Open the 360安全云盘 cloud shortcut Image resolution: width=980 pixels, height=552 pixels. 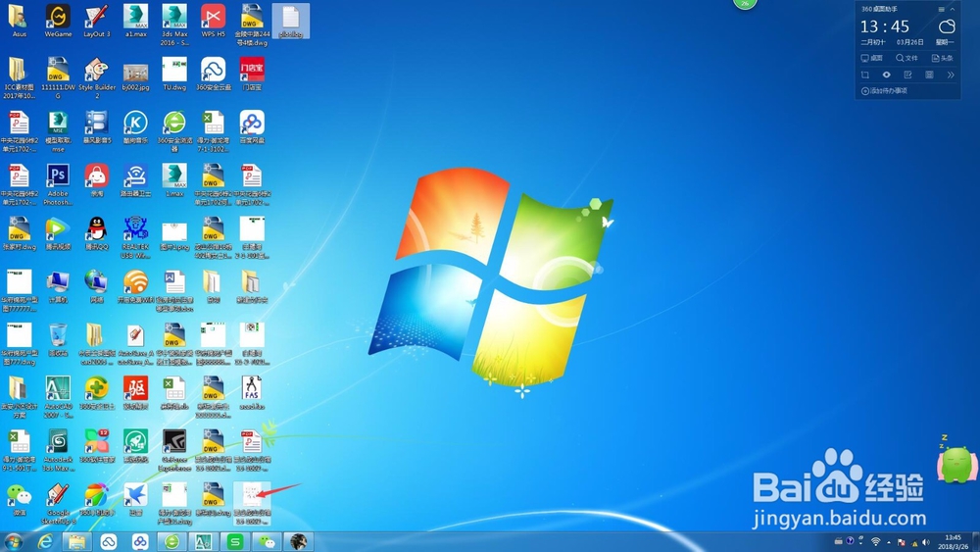pos(213,74)
